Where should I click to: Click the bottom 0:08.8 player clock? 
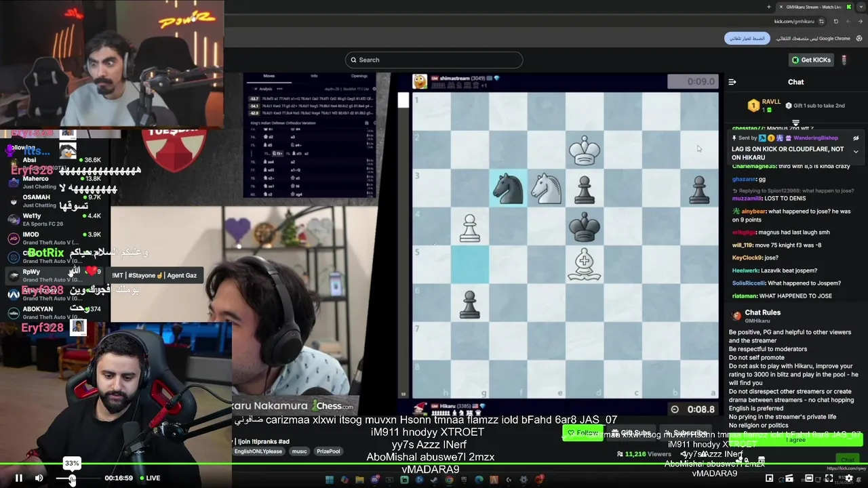(692, 409)
